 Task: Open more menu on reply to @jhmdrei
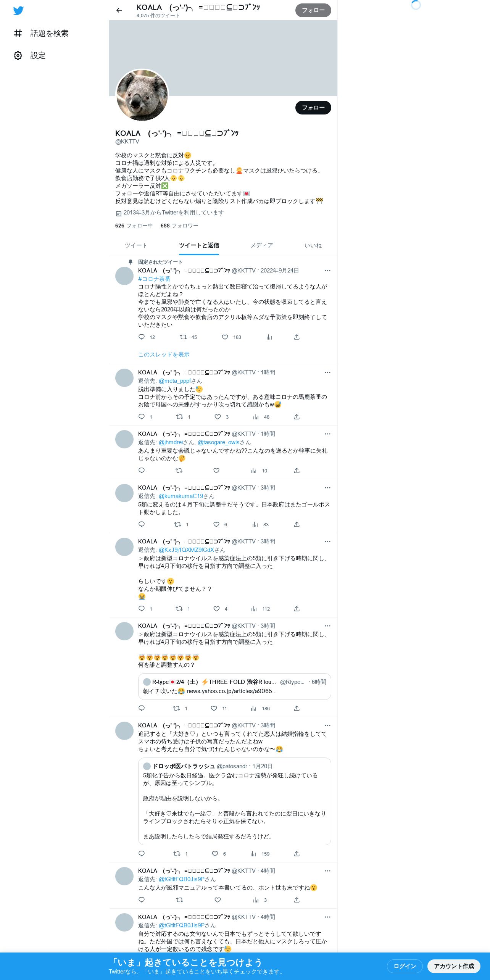327,434
